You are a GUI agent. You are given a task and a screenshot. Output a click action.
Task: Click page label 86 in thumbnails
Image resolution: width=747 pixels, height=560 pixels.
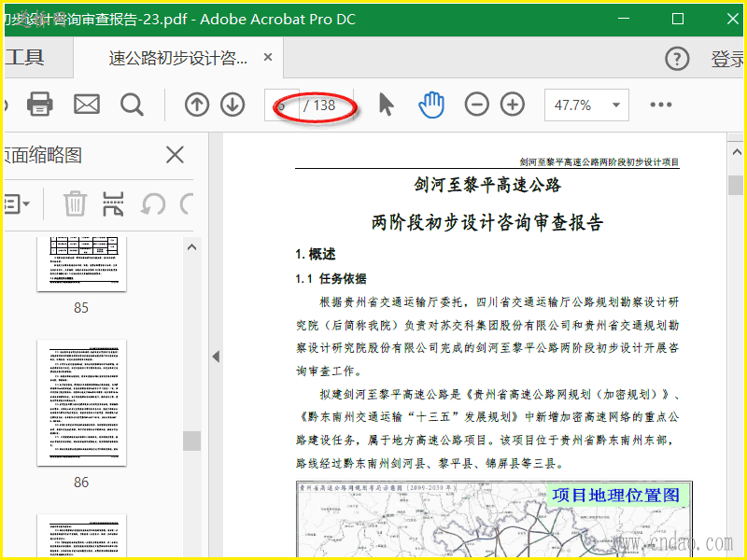pyautogui.click(x=81, y=483)
